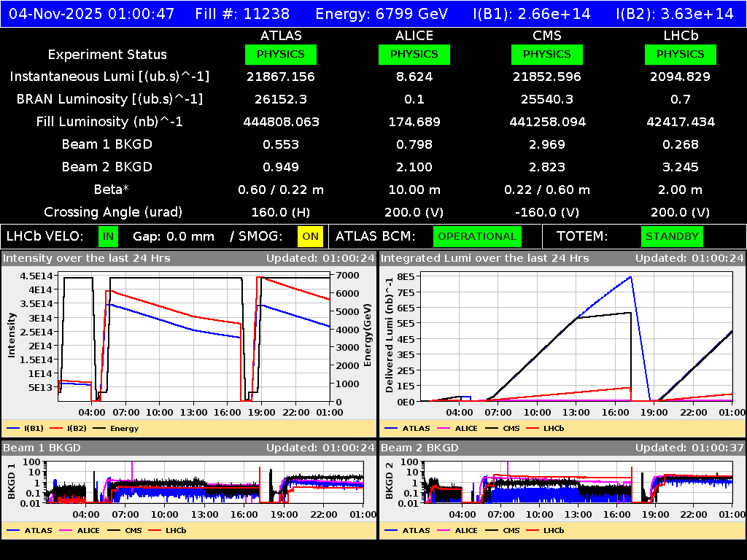Click the Crossing Angle 160.0 (H) value
This screenshot has height=560, width=747.
pos(282,211)
